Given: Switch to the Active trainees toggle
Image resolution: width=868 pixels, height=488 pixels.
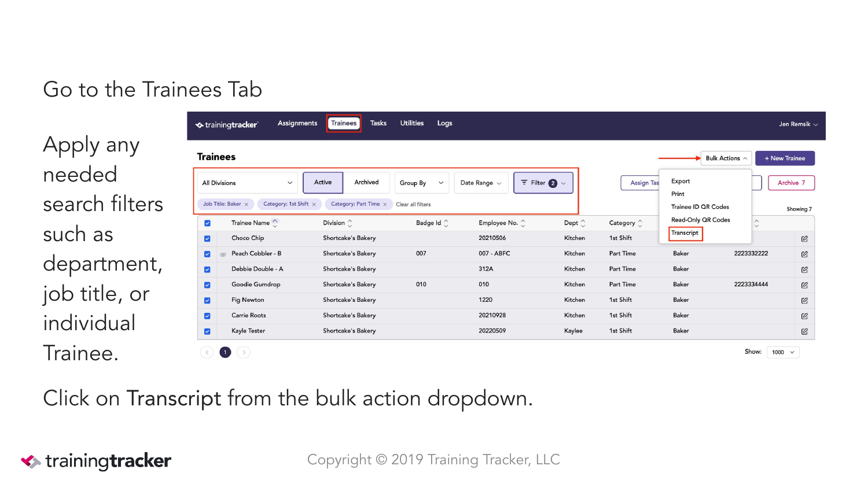Looking at the screenshot, I should 323,183.
